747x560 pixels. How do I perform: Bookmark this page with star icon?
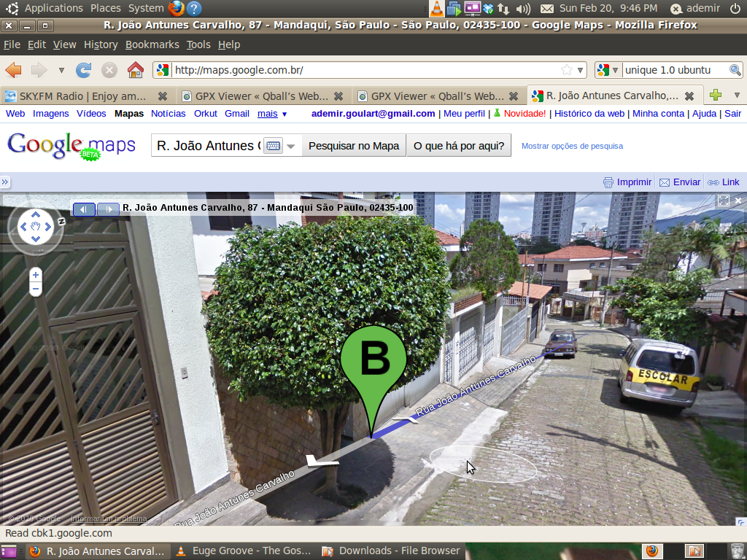566,70
